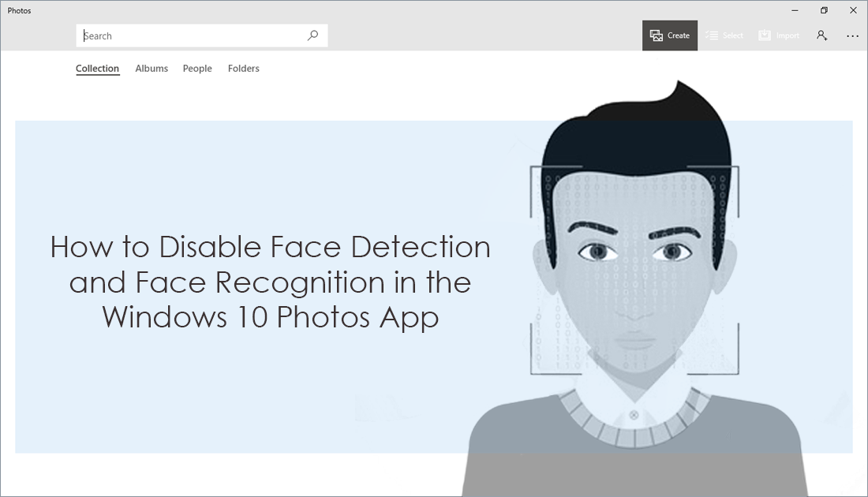Click the Search input field
The image size is (868, 497).
pos(201,35)
